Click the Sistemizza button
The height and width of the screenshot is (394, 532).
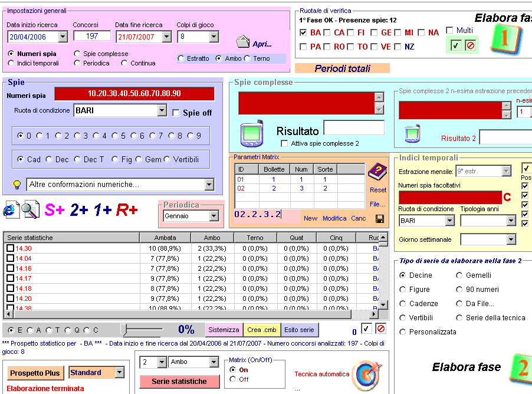pos(224,330)
